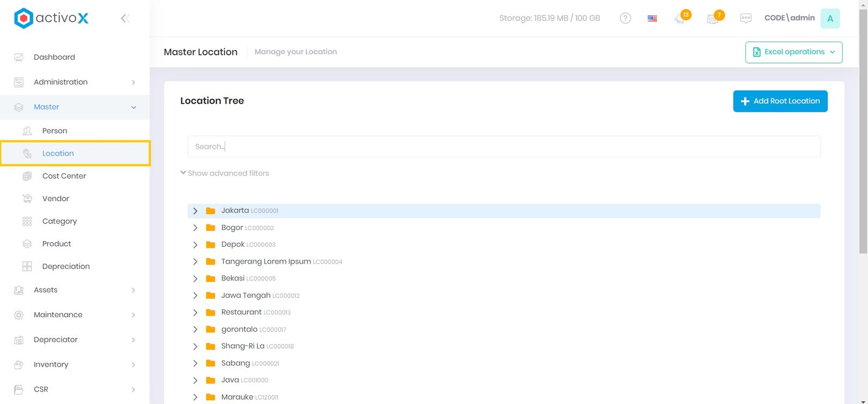Open notifications bell with 13 badge
The width and height of the screenshot is (868, 404).
click(x=680, y=18)
